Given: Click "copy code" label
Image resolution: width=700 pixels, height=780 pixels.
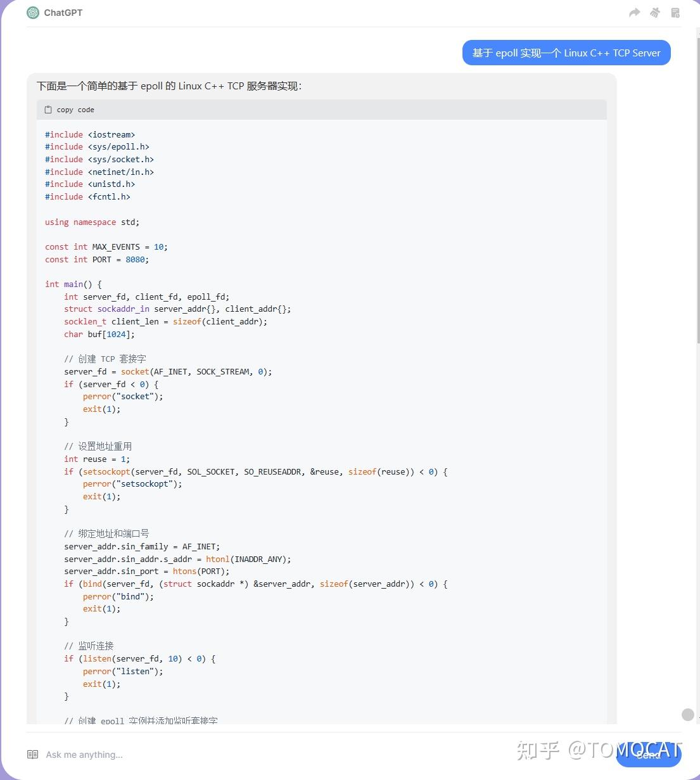Looking at the screenshot, I should [x=75, y=110].
